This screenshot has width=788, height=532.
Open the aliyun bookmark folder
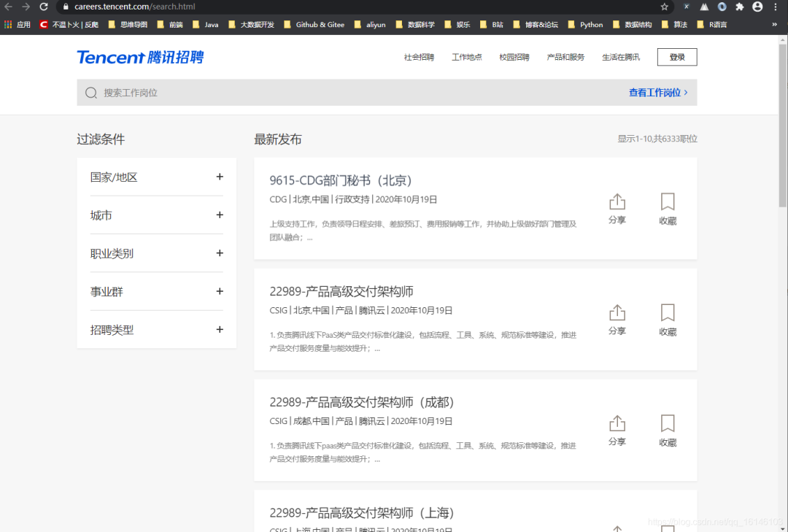coord(370,25)
